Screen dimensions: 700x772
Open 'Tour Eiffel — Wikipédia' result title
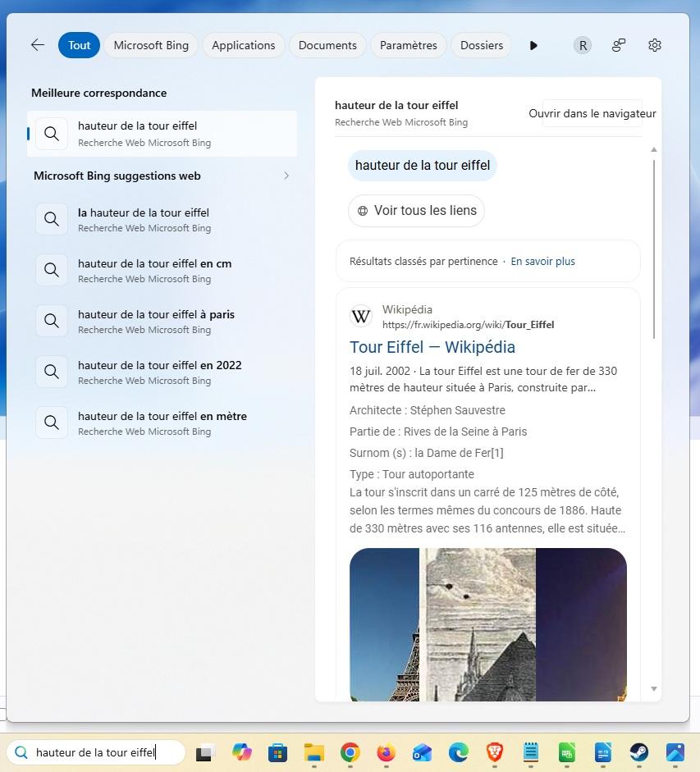[432, 347]
